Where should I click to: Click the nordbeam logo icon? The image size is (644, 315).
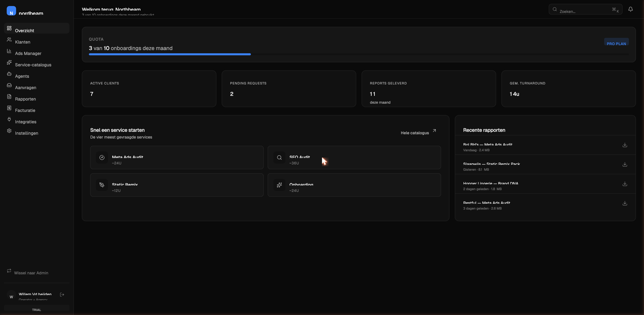pos(11,11)
